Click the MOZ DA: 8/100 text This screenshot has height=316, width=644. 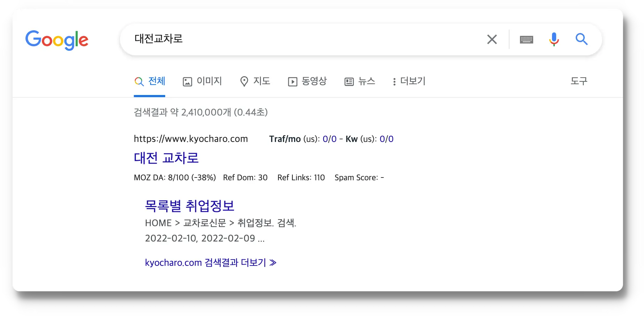click(x=175, y=177)
